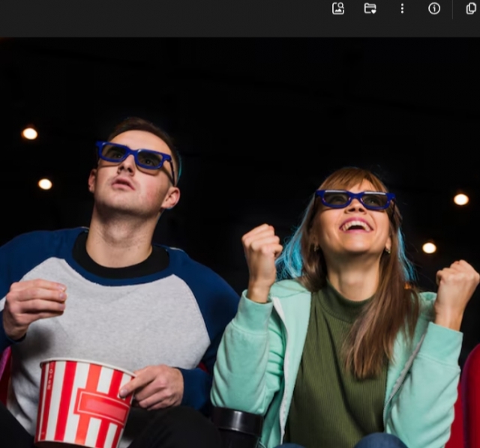480x448 pixels.
Task: Click the copy icon in toolbar
Action: point(471,8)
